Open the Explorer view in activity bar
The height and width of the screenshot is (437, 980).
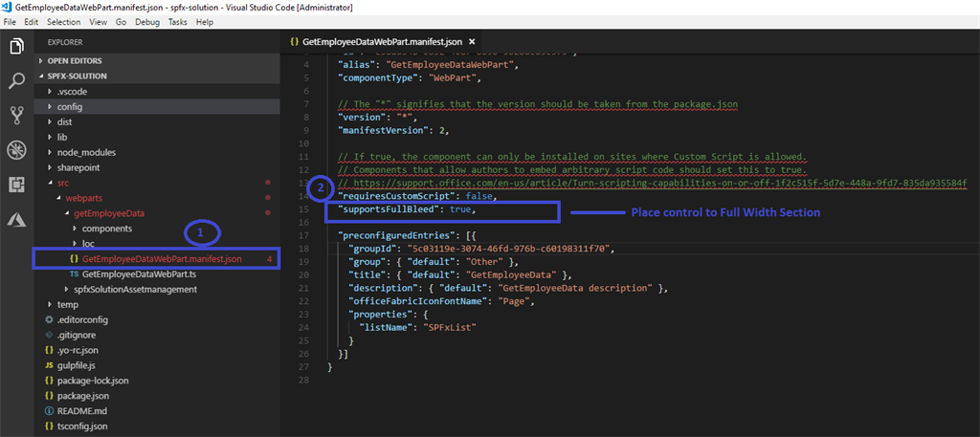(x=17, y=46)
